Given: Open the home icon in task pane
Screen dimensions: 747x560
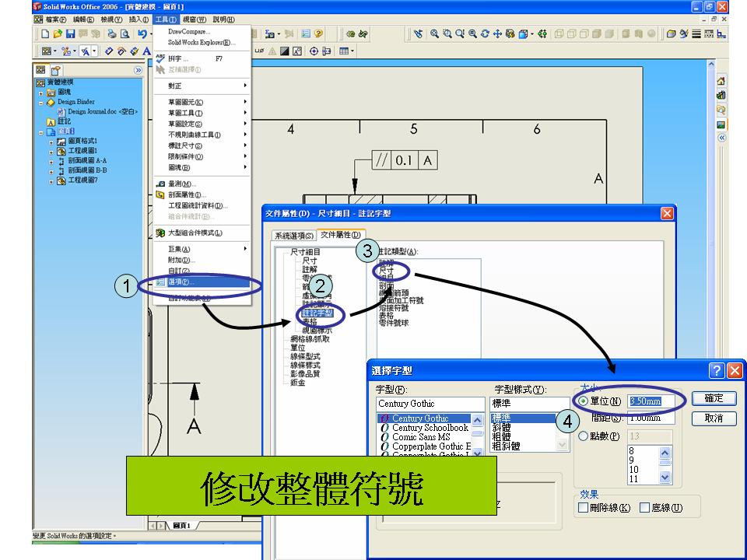Looking at the screenshot, I should pyautogui.click(x=721, y=82).
